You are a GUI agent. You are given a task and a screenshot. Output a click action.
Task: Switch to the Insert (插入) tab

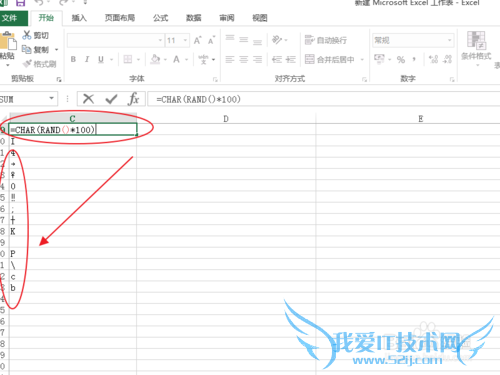coord(79,18)
